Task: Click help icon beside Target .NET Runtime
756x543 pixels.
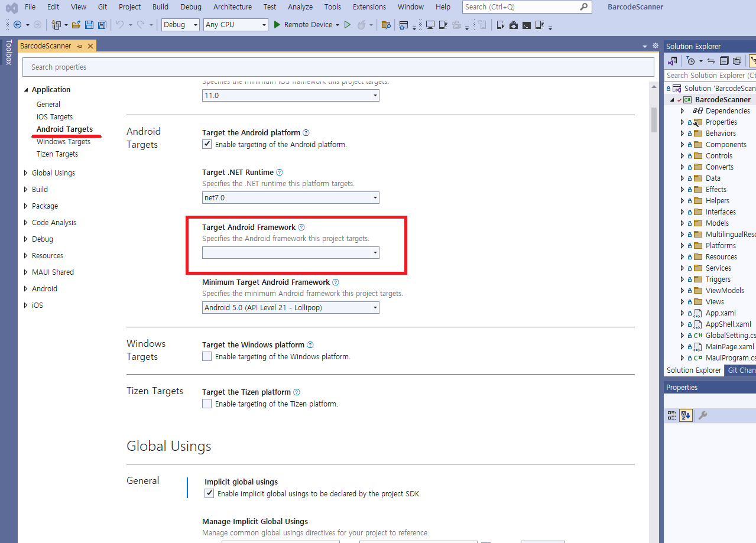Action: 280,173
